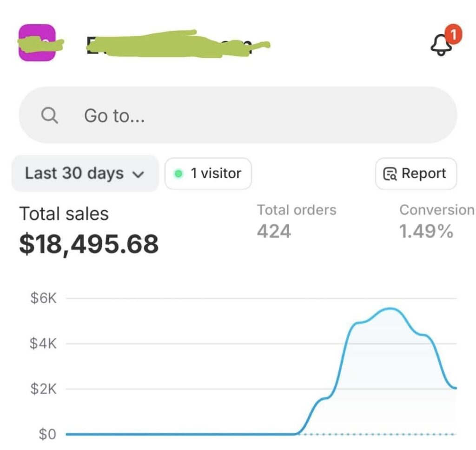This screenshot has width=476, height=450.
Task: Tap the purple store avatar icon
Action: click(37, 43)
